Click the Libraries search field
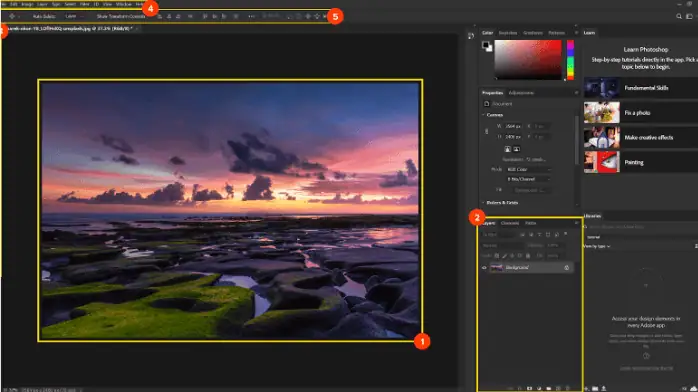The width and height of the screenshot is (698, 392). 641,227
